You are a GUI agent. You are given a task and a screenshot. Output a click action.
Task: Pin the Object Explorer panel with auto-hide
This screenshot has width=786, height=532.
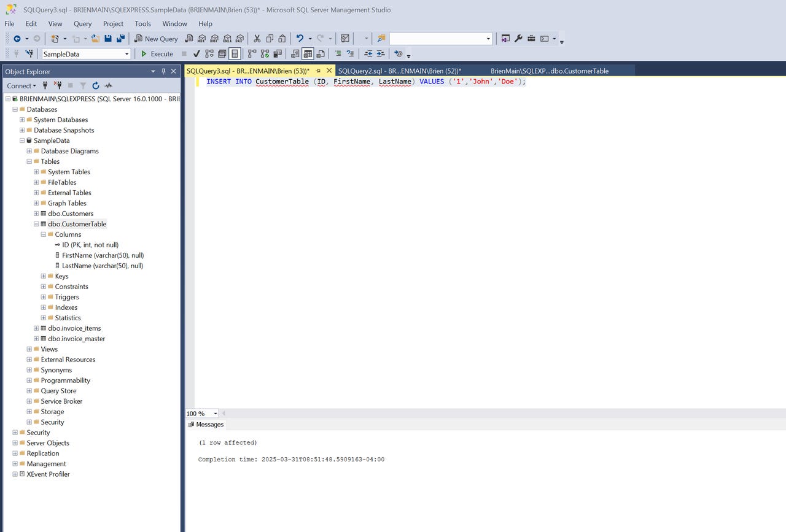click(164, 72)
